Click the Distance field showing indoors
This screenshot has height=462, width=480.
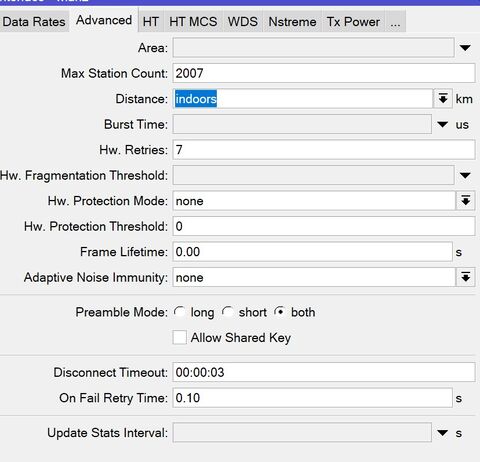[303, 99]
